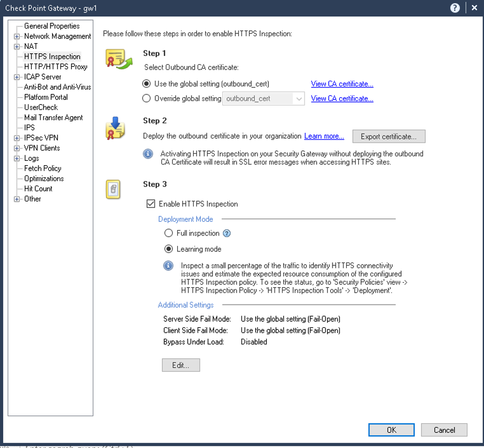Viewport: 484px width, 448px height.
Task: Select Use the global setting radio button
Action: pyautogui.click(x=147, y=83)
